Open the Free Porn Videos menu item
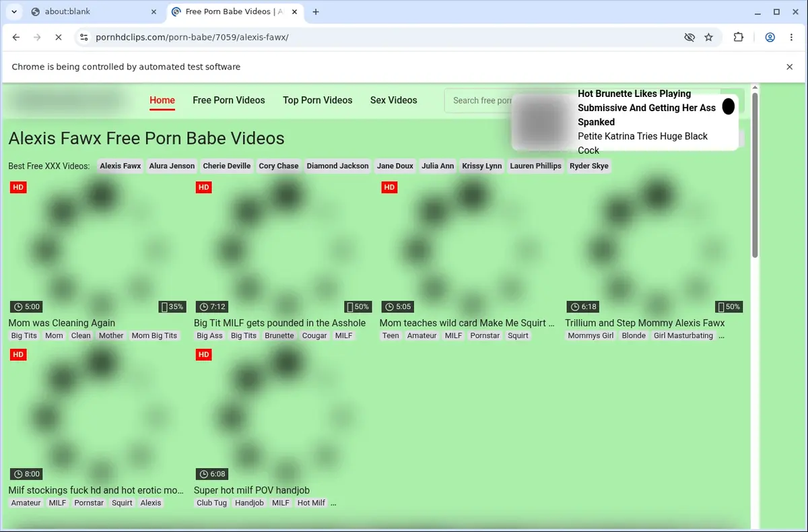Viewport: 808px width, 532px height. click(229, 100)
